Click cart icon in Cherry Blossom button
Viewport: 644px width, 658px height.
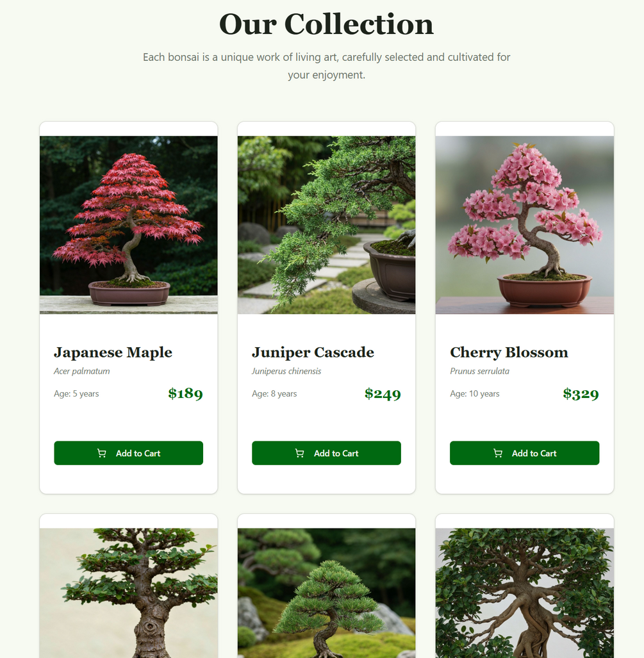[497, 453]
